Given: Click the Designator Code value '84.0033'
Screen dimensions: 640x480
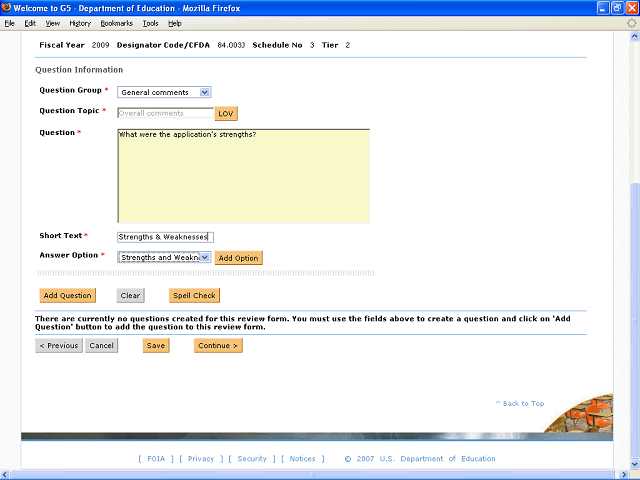Looking at the screenshot, I should 231,45.
